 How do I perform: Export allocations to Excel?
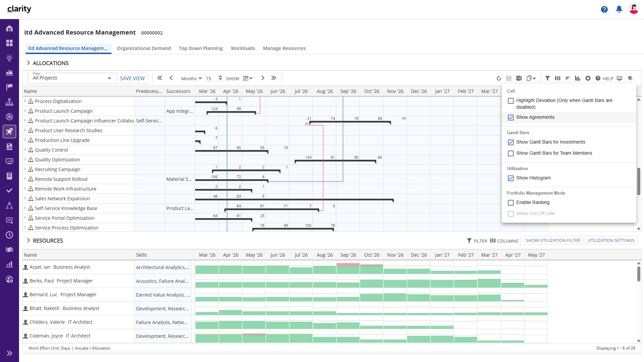point(519,78)
